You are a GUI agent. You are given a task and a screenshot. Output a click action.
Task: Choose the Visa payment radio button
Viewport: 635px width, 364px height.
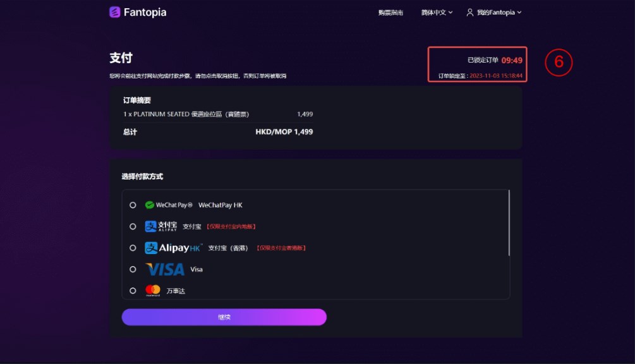pyautogui.click(x=133, y=269)
